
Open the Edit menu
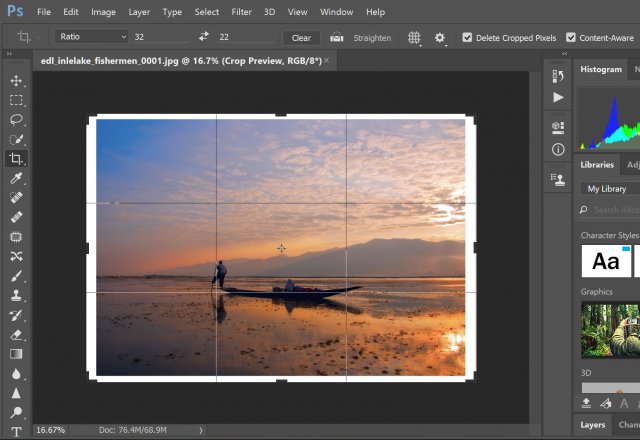coord(71,12)
